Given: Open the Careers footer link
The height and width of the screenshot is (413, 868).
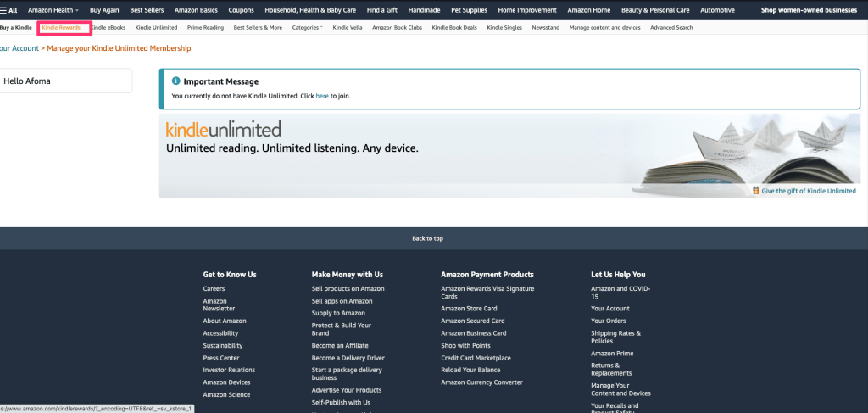Looking at the screenshot, I should [x=214, y=289].
